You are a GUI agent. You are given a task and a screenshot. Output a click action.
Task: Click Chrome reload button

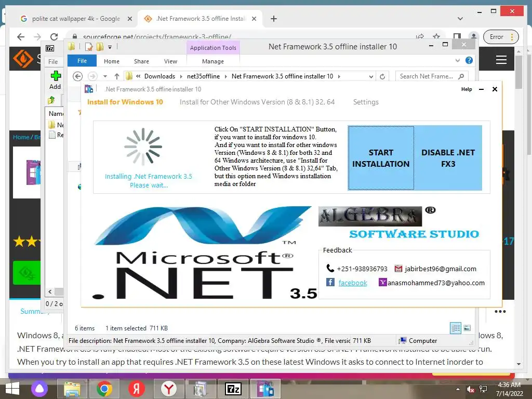(x=54, y=37)
